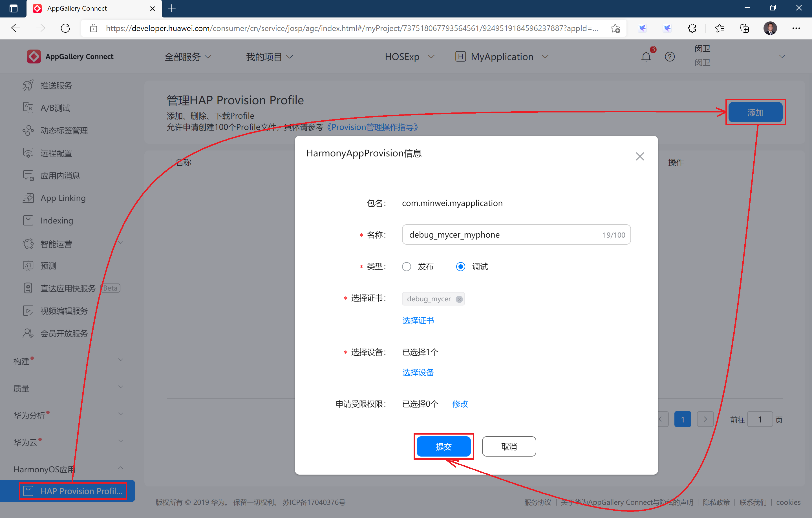Open the HOSExp project dropdown
Viewport: 812px width, 518px height.
point(410,57)
